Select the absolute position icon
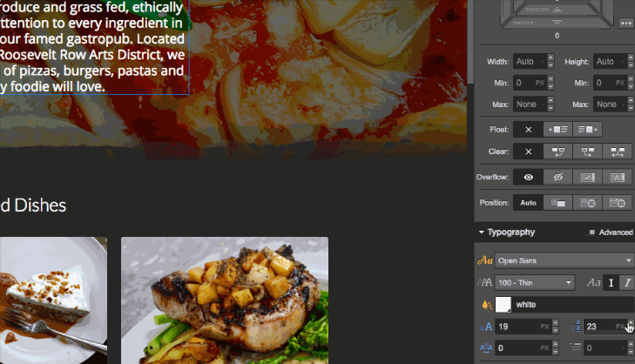The height and width of the screenshot is (364, 635). [x=587, y=203]
